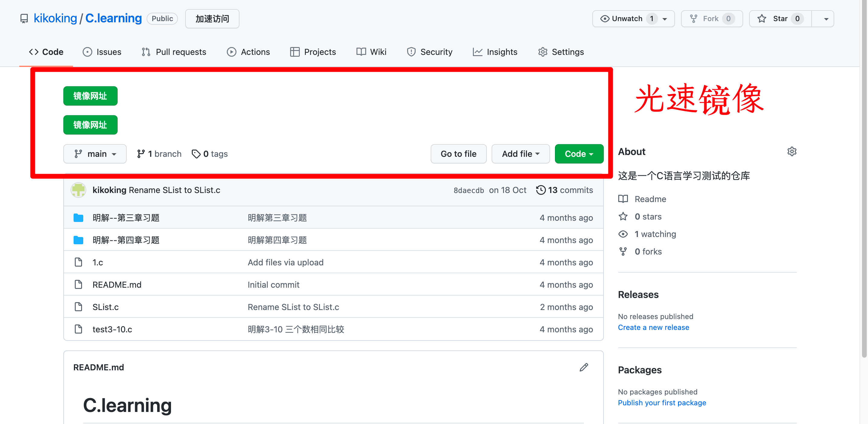Screen dimensions: 868x424
Task: Click the branch icon showing 1 branch
Action: 141,154
